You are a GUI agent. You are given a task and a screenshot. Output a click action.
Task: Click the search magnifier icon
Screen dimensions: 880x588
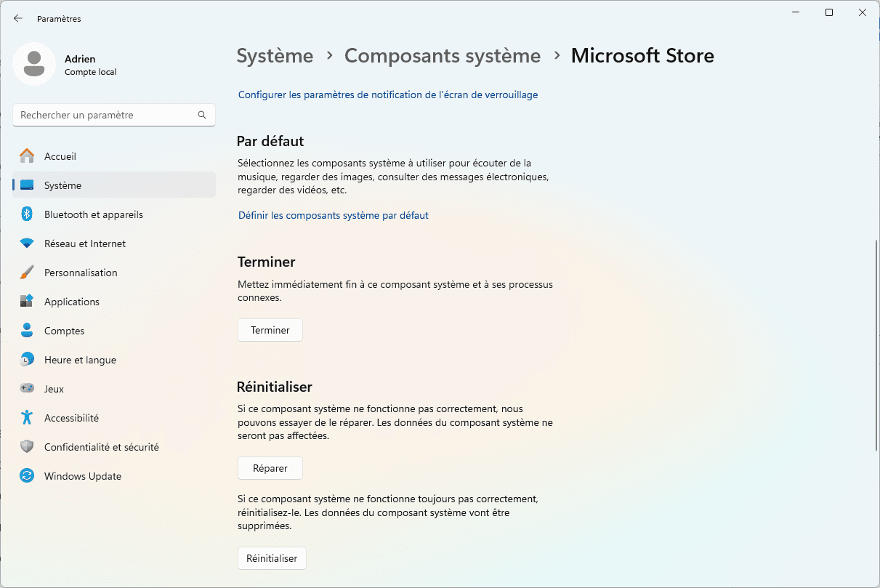point(202,115)
